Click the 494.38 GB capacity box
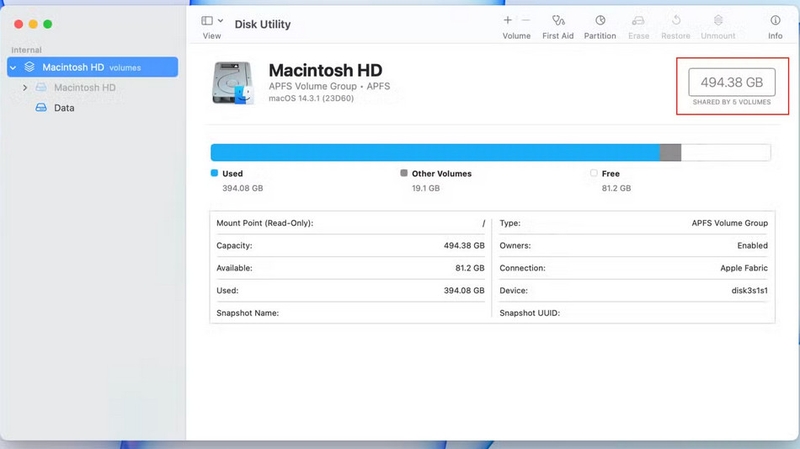Image resolution: width=800 pixels, height=449 pixels. click(732, 82)
